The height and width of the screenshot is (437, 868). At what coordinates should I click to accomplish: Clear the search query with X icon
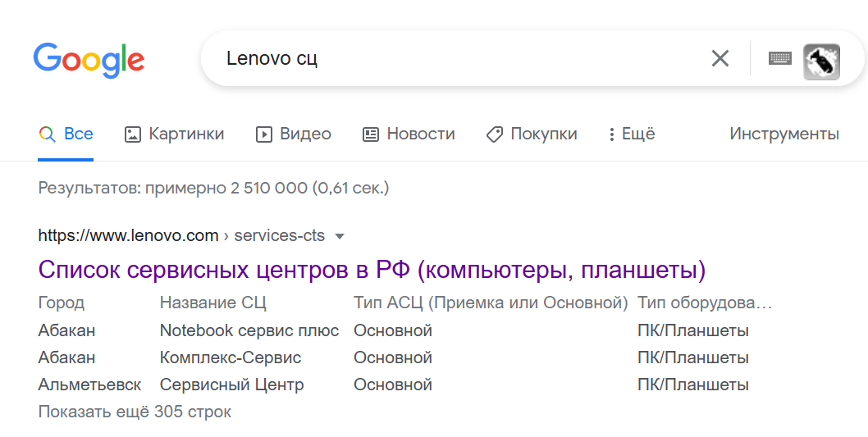coord(720,58)
